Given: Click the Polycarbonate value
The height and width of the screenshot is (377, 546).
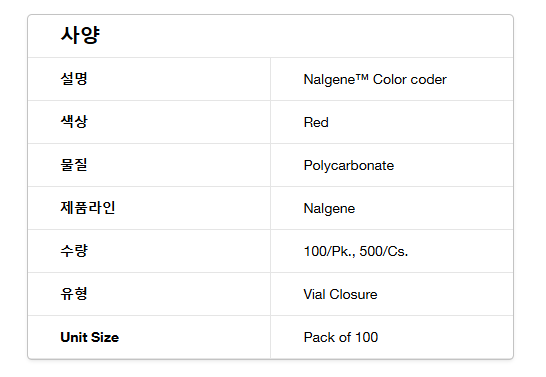Looking at the screenshot, I should (x=349, y=166).
